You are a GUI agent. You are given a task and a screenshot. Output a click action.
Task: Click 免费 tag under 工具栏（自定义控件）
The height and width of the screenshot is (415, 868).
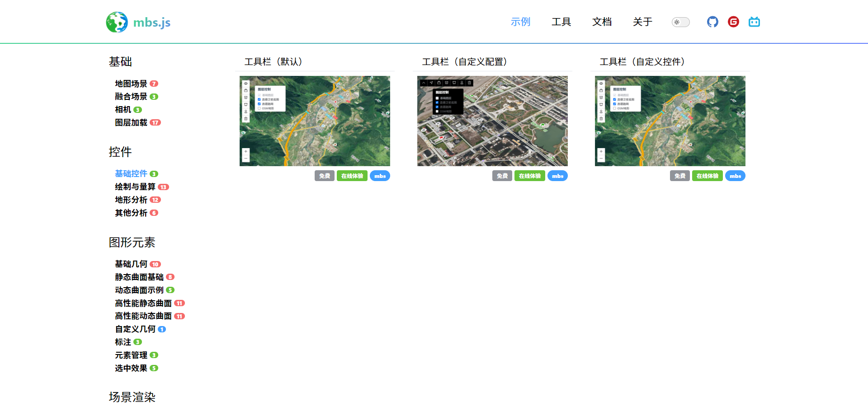point(680,176)
